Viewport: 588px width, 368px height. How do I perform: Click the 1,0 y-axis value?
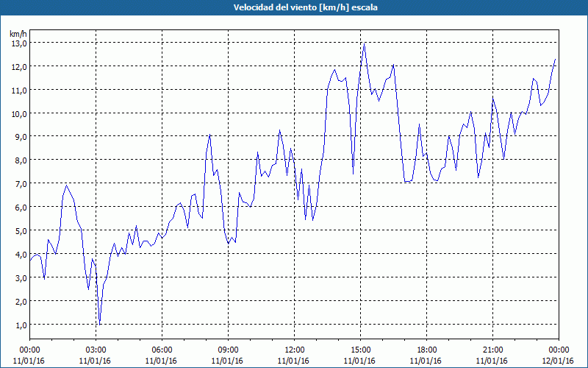click(23, 325)
